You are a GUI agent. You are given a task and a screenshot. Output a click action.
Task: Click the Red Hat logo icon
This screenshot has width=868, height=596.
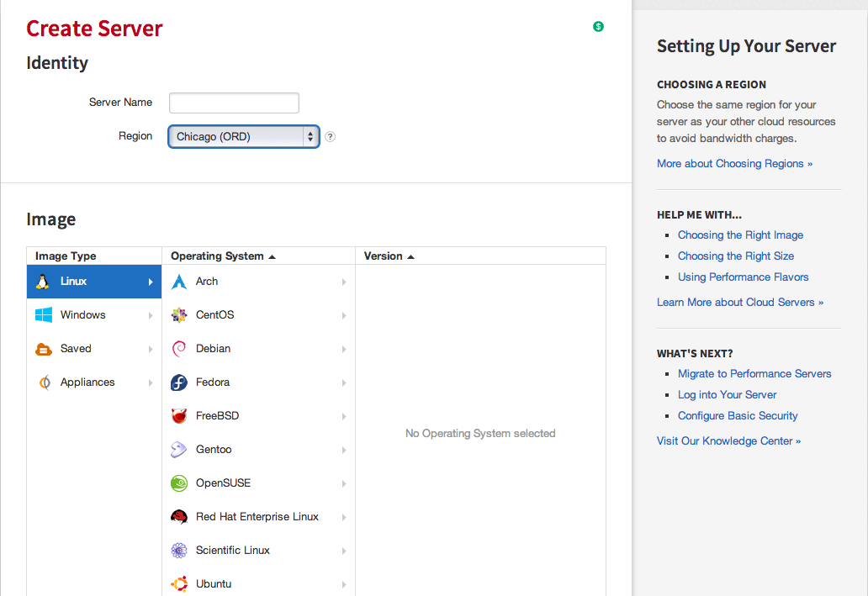point(179,517)
